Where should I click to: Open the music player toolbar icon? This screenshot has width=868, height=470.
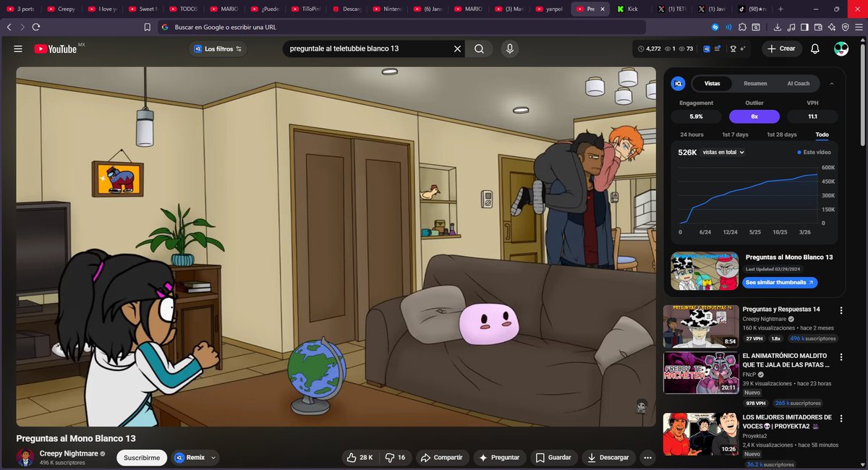(792, 27)
